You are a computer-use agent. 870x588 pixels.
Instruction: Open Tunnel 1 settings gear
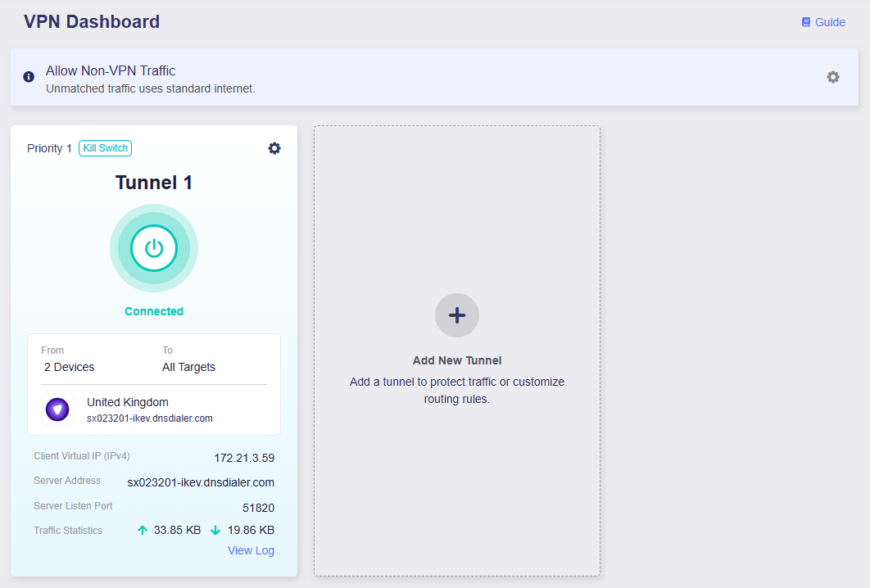pos(274,148)
